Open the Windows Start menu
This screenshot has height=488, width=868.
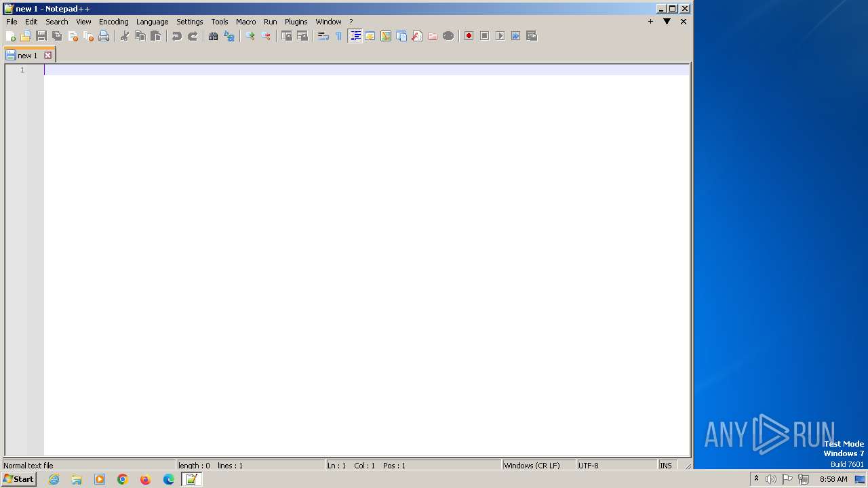pos(18,479)
